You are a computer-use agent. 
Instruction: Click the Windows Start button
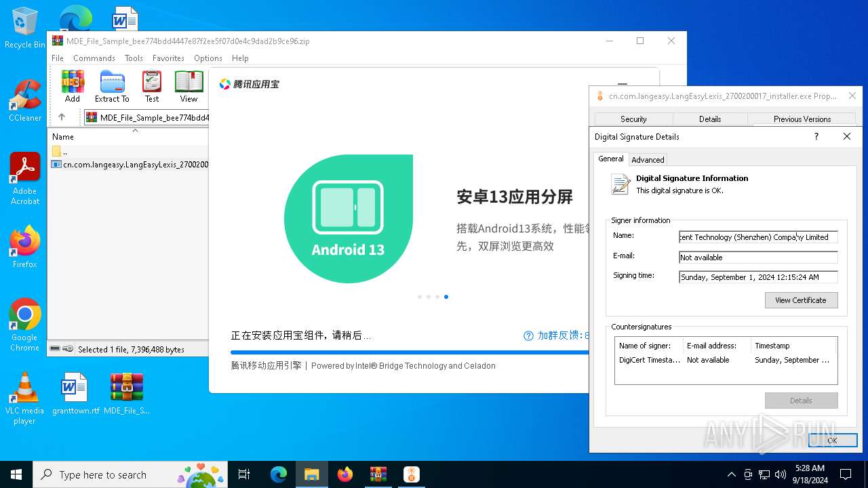(x=16, y=474)
